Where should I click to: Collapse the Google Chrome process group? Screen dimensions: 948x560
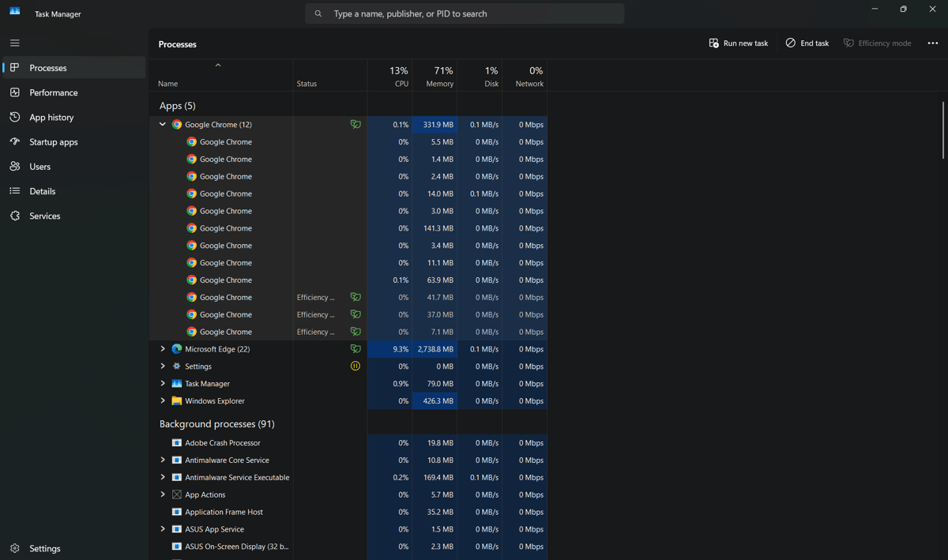pyautogui.click(x=163, y=125)
